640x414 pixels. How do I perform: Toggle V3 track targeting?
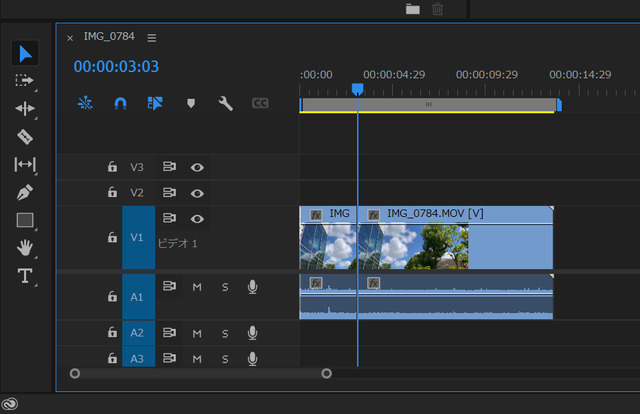pos(137,167)
